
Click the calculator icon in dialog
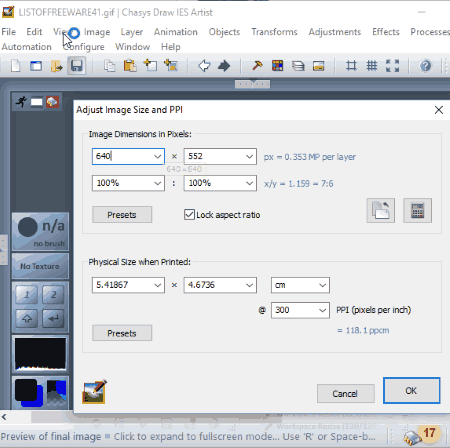(417, 210)
